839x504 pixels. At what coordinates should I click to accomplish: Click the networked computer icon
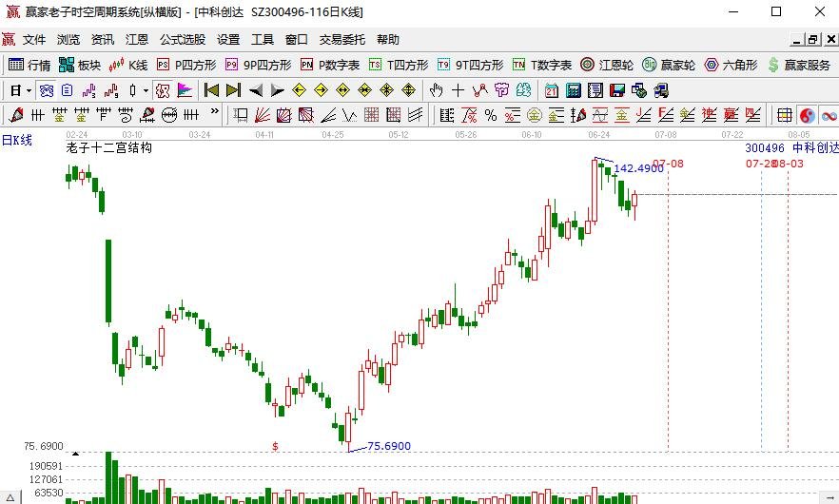coord(661,90)
